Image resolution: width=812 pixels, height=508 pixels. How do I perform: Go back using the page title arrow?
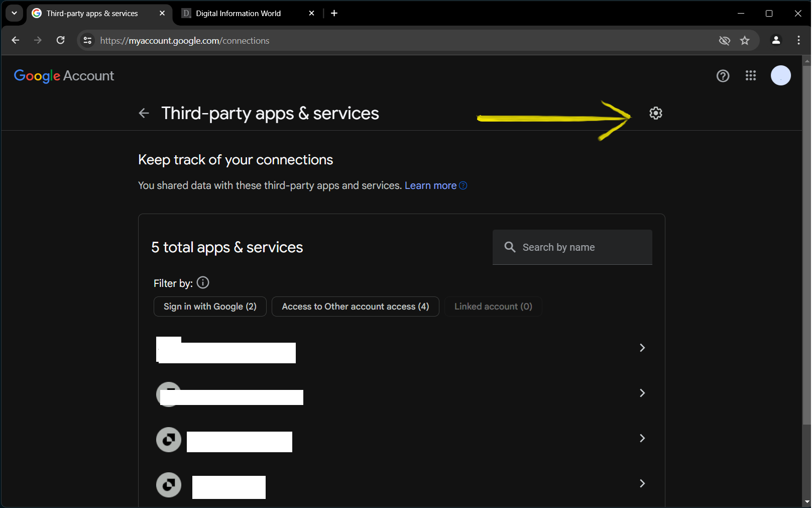144,113
